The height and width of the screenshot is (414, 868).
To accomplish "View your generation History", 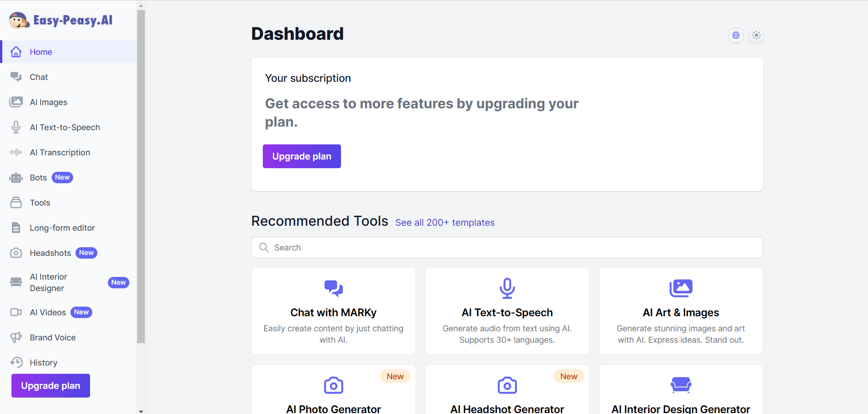I will pos(43,362).
